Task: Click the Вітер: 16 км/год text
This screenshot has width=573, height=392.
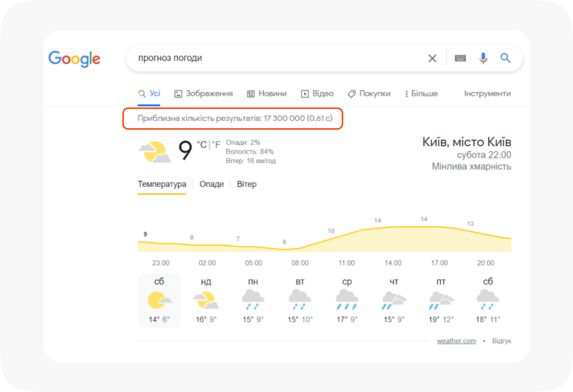Action: [251, 161]
